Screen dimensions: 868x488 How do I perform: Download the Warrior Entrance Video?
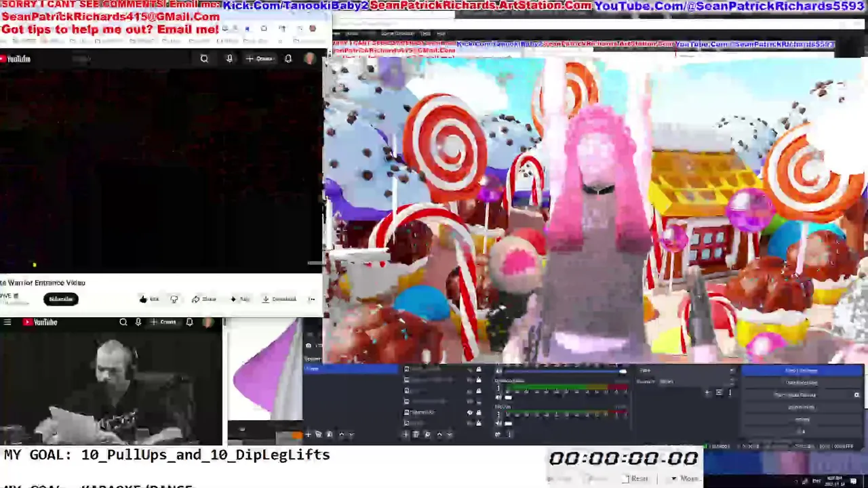tap(279, 299)
